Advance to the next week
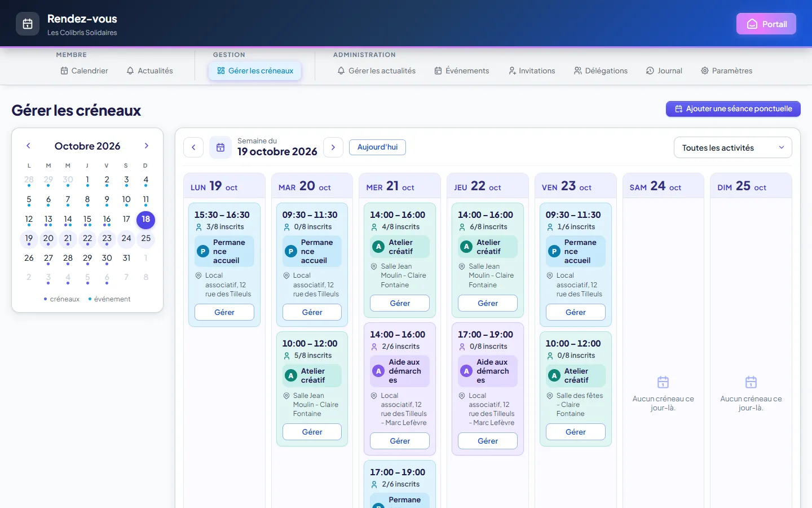 pyautogui.click(x=333, y=147)
